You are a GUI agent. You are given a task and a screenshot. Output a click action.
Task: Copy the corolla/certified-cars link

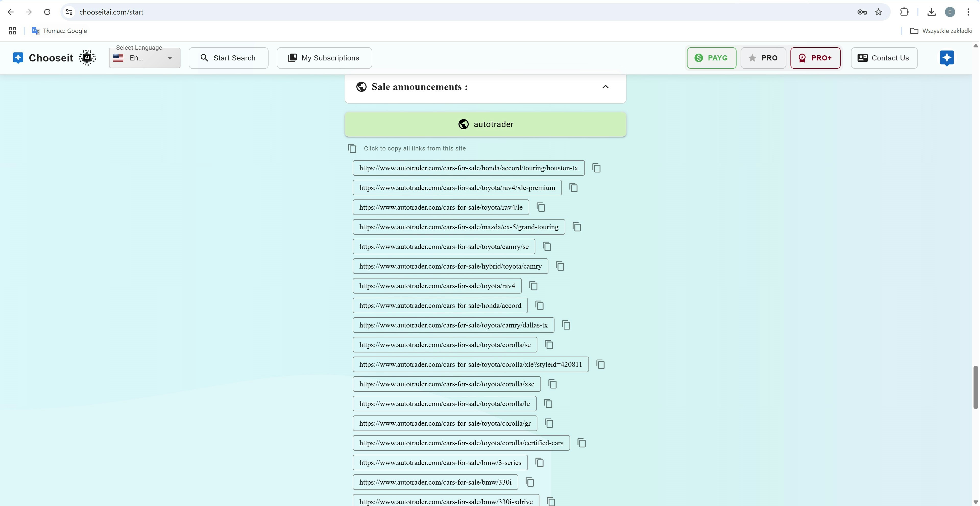pos(581,443)
